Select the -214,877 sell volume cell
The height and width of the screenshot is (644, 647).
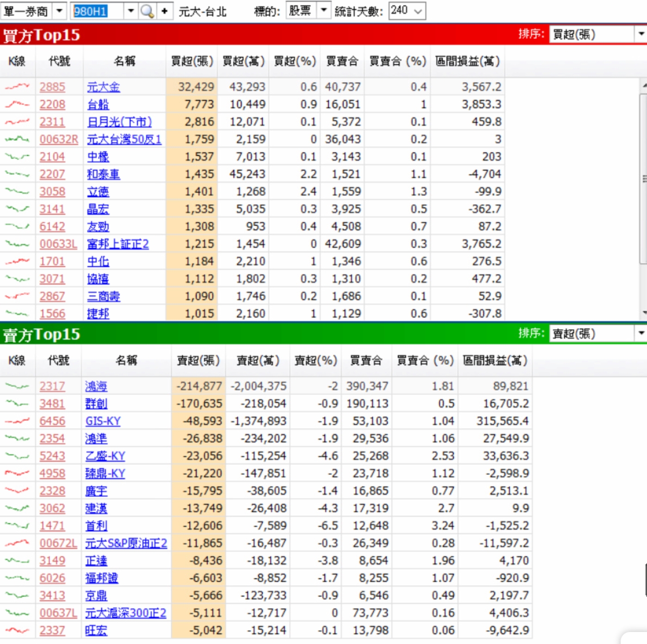coord(199,386)
